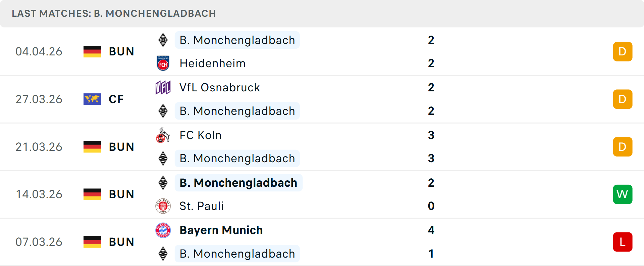Click the VfL Osnabruck club logo
Screen dimensions: 644x266
tap(163, 87)
